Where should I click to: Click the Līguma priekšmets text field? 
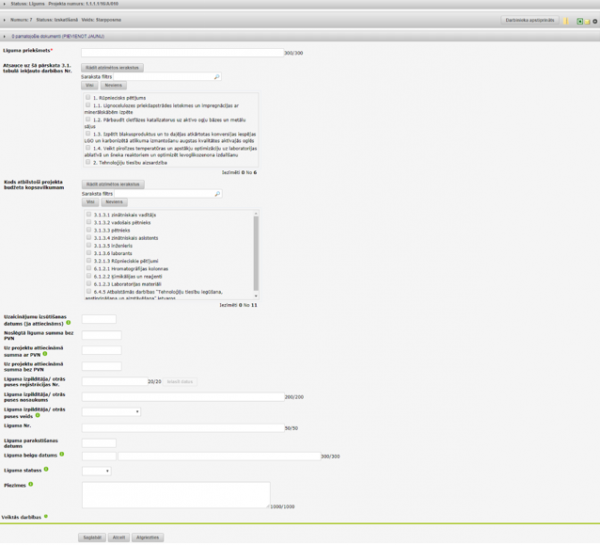(182, 52)
